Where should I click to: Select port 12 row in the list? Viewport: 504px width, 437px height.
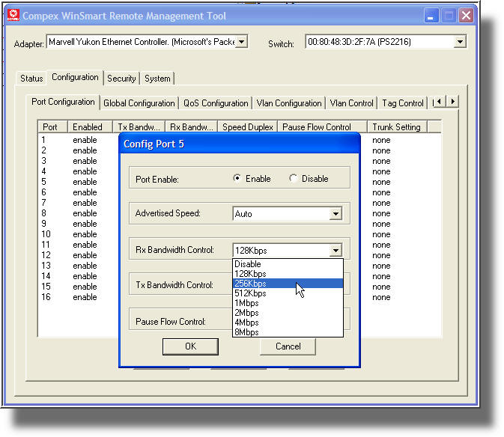click(x=46, y=255)
